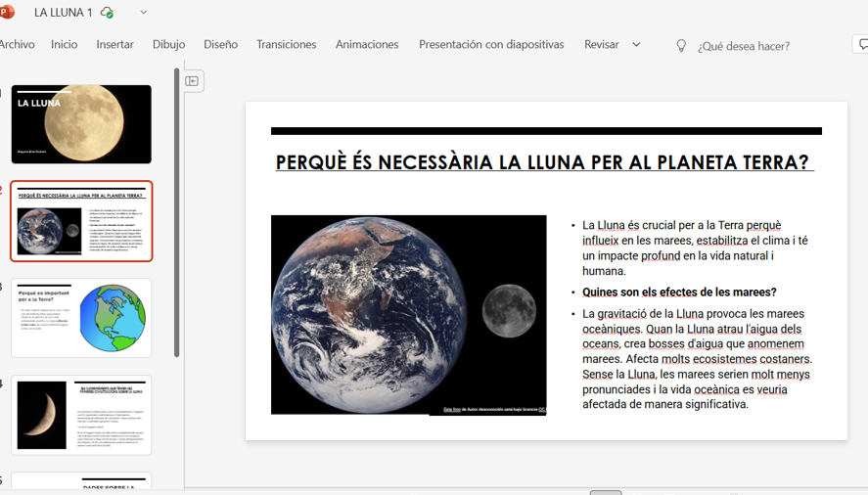Click the lightbulb search icon

[681, 45]
